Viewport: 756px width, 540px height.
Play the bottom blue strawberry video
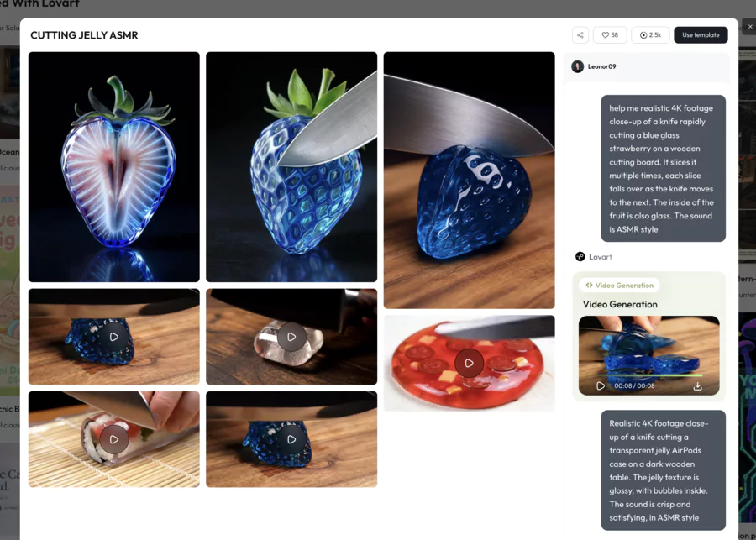(291, 439)
